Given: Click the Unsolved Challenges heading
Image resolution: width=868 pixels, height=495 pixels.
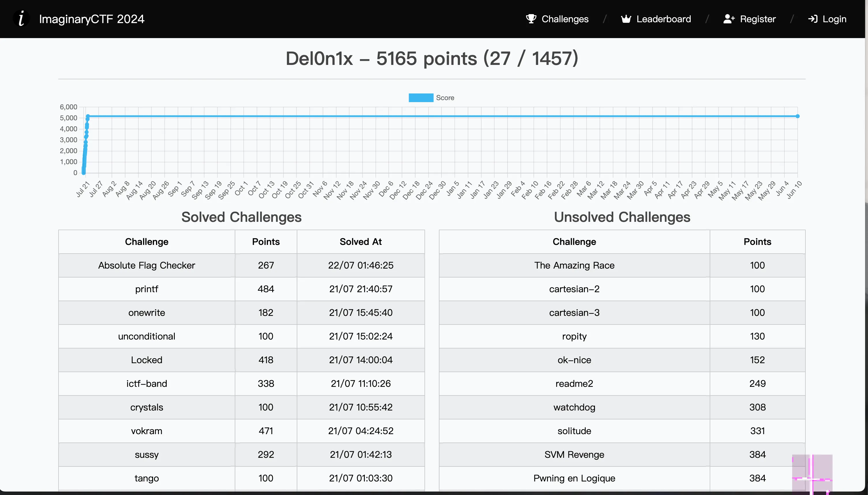Looking at the screenshot, I should (x=622, y=217).
